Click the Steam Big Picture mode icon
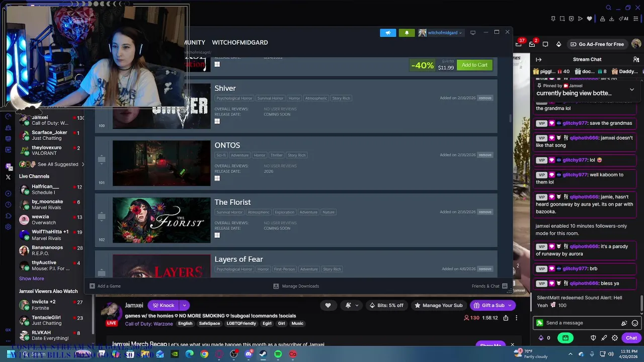The width and height of the screenshot is (644, 362). point(473,33)
